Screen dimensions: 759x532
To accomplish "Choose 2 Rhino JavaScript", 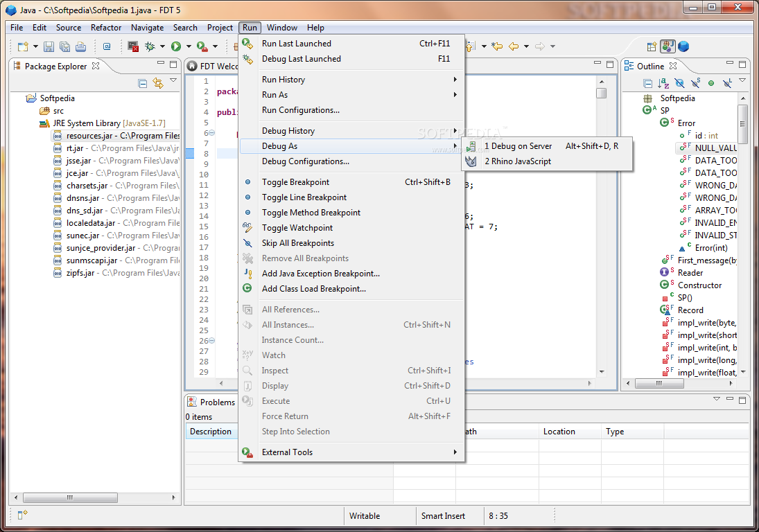I will tap(547, 161).
